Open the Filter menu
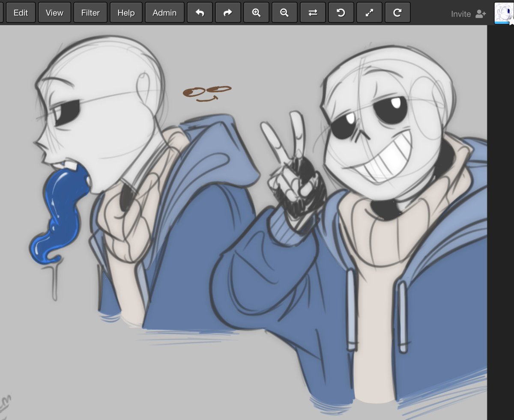Image resolution: width=514 pixels, height=420 pixels. [x=90, y=13]
